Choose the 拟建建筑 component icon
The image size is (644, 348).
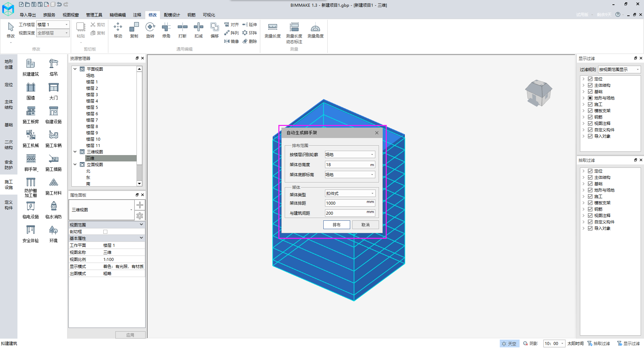point(31,67)
